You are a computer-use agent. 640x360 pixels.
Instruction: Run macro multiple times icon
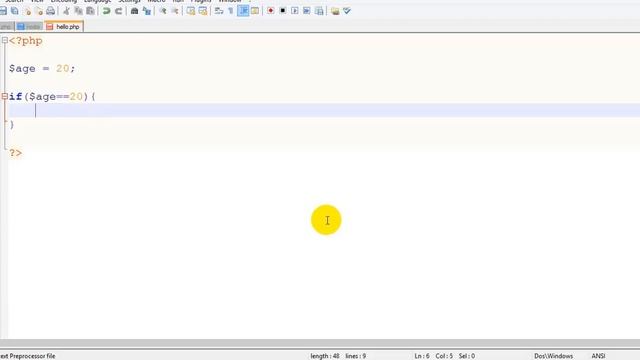307,11
